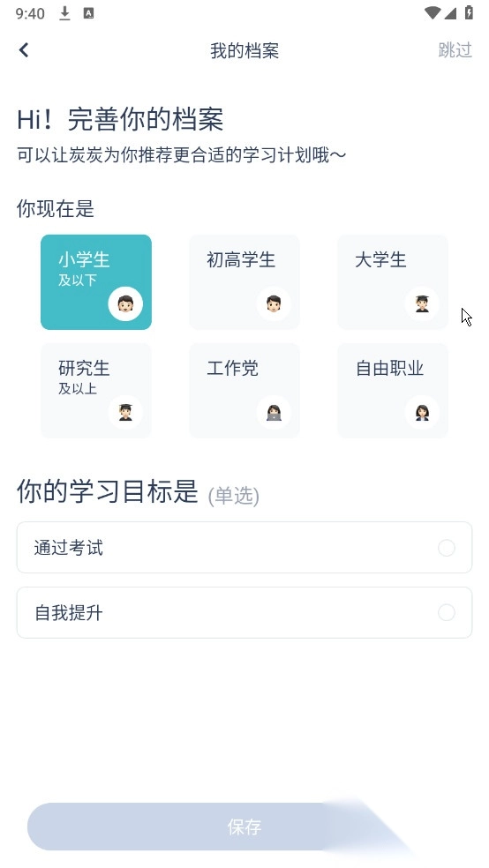Choose the 大学生 identity card
Image resolution: width=489 pixels, height=868 pixels.
pyautogui.click(x=393, y=281)
